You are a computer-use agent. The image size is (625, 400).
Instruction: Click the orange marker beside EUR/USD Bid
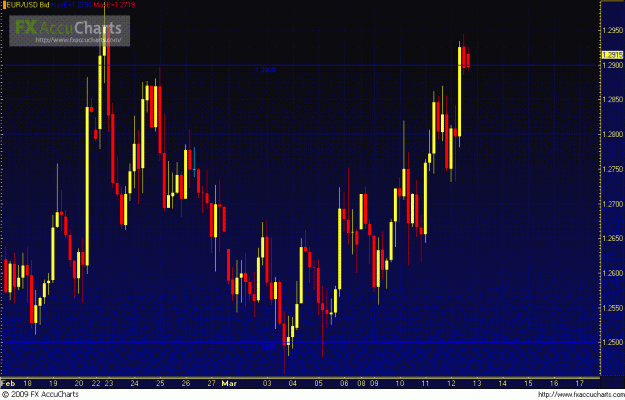point(4,5)
